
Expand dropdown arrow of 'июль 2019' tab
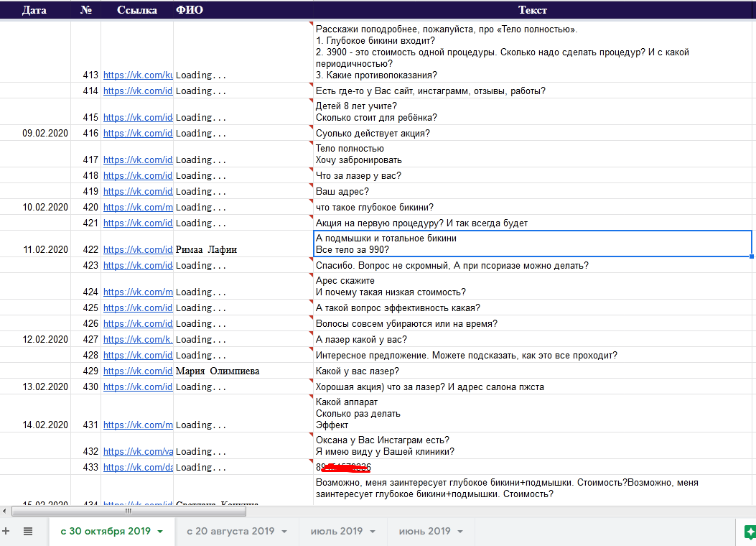coord(372,532)
